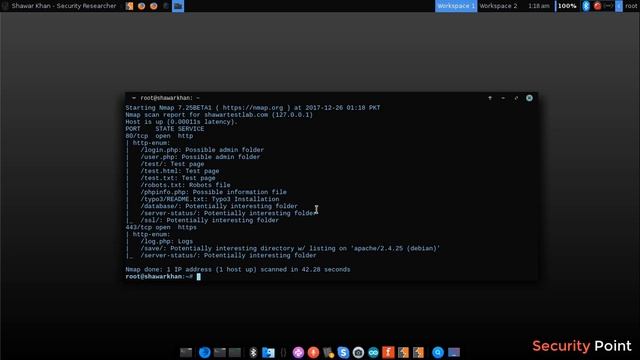The width and height of the screenshot is (640, 360).
Task: Open the red notification tray icon
Action: tap(598, 6)
